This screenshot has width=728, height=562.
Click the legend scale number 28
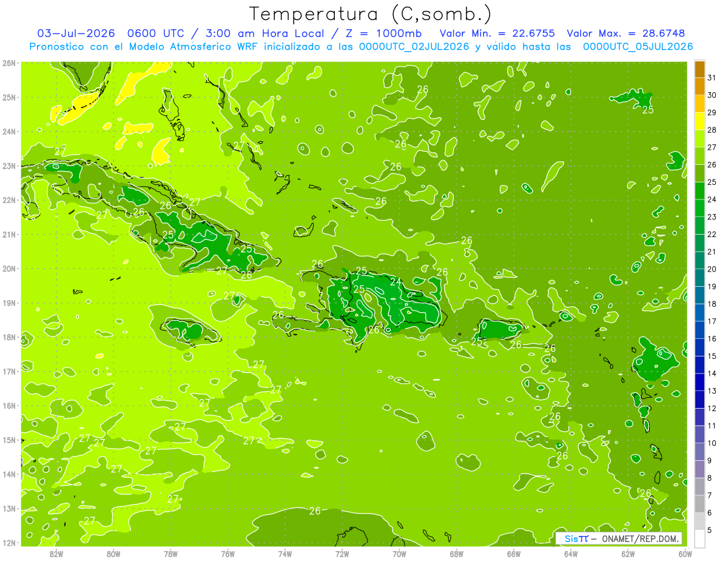[x=712, y=130]
